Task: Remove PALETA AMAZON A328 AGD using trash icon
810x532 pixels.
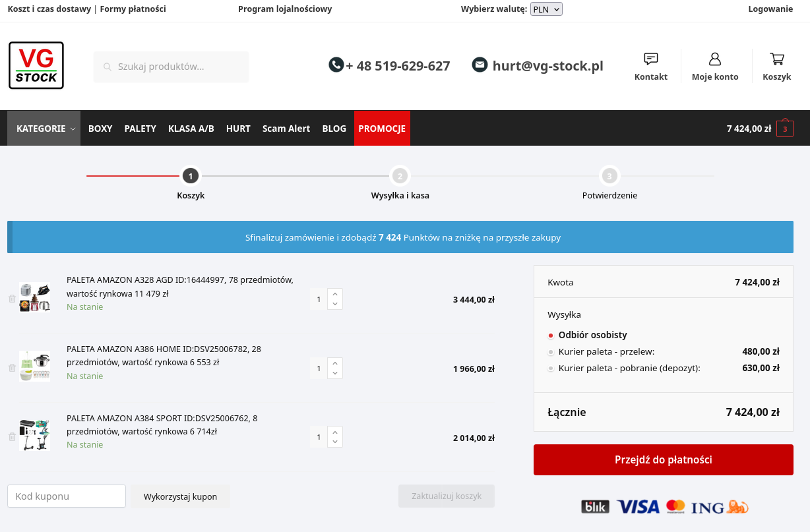Action: 12,299
